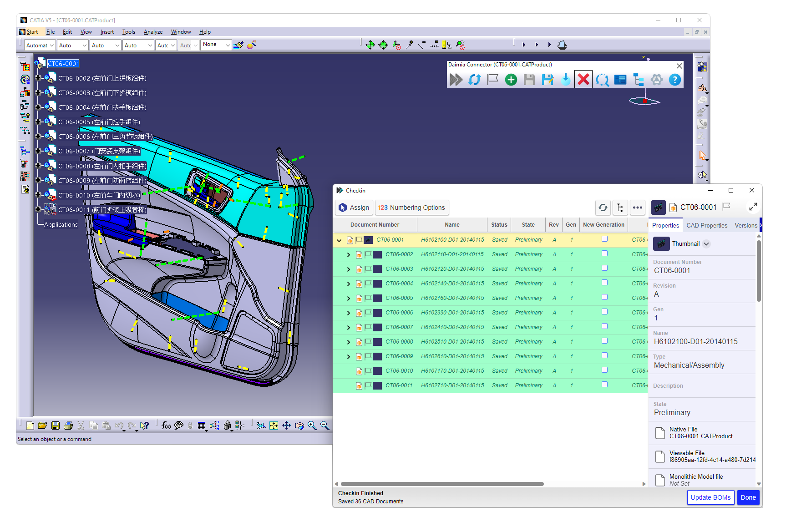Click the Done button
The image size is (786, 532).
748,497
